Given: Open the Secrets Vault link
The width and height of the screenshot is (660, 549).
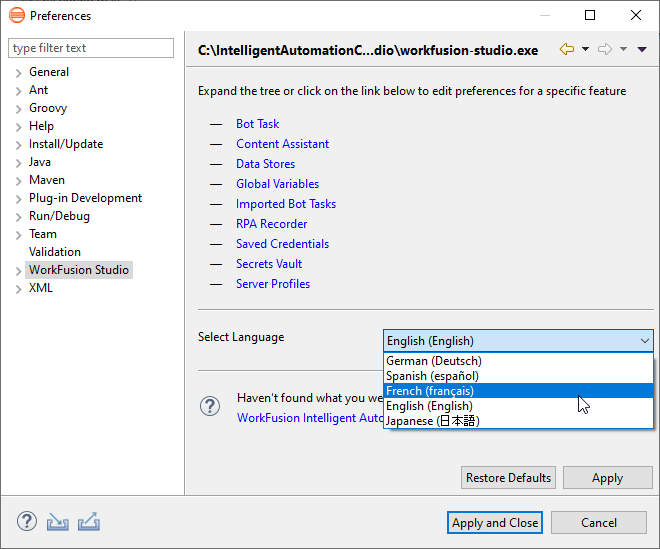Looking at the screenshot, I should pos(269,264).
